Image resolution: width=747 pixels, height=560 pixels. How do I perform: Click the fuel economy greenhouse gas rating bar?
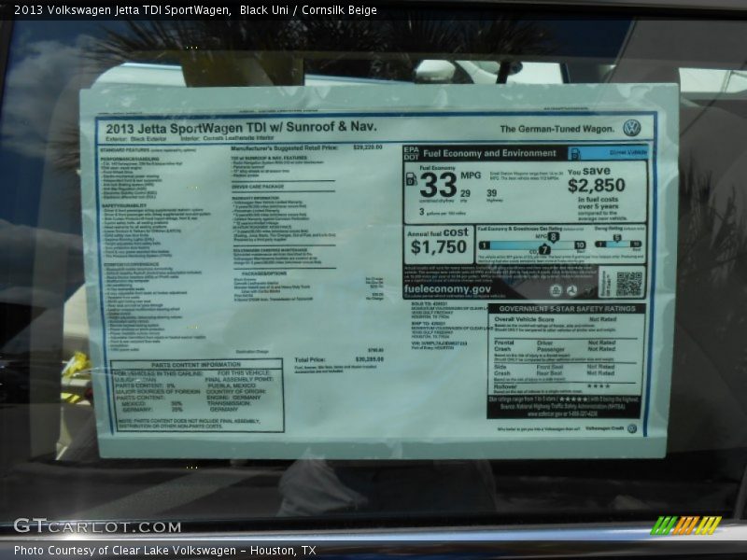(x=531, y=245)
